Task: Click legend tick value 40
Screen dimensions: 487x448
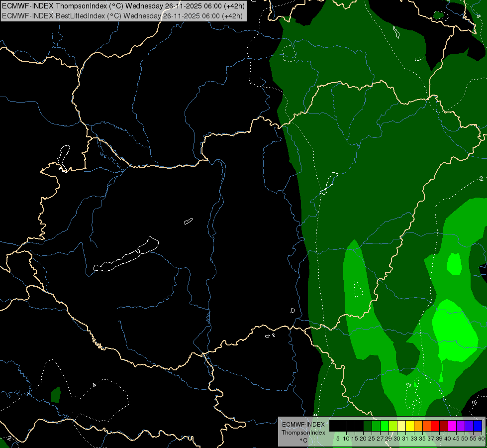Action: coord(448,439)
